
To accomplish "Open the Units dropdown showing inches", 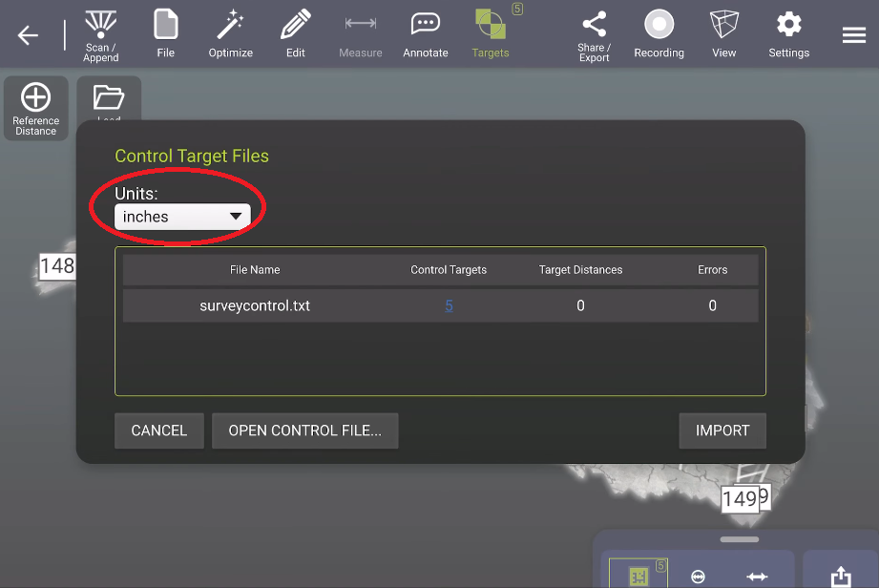I will (182, 217).
